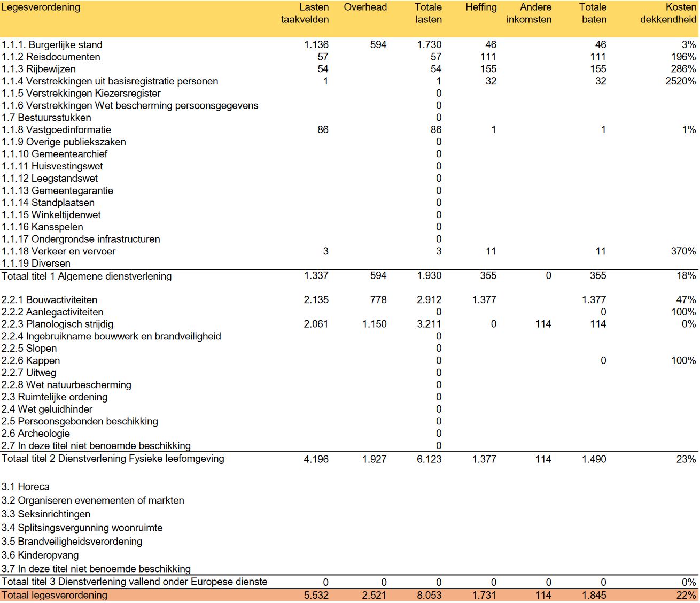700x603 pixels.
Task: Click '1.1.9 Overige publiekszaken' label
Action: pos(64,142)
